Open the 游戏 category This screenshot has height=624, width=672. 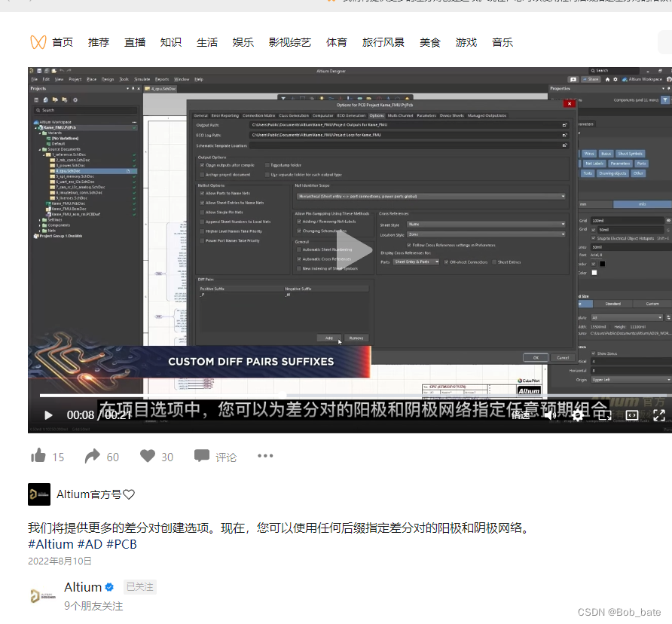click(466, 42)
